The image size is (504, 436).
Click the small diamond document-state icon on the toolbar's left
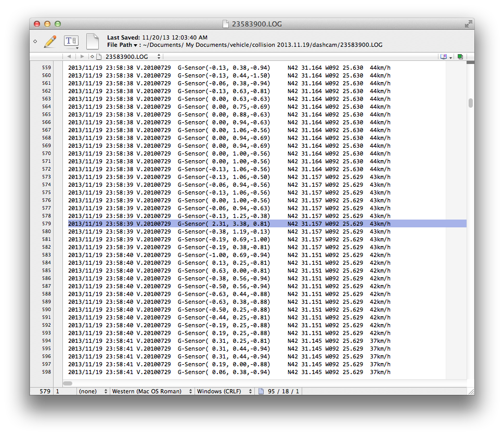click(35, 41)
